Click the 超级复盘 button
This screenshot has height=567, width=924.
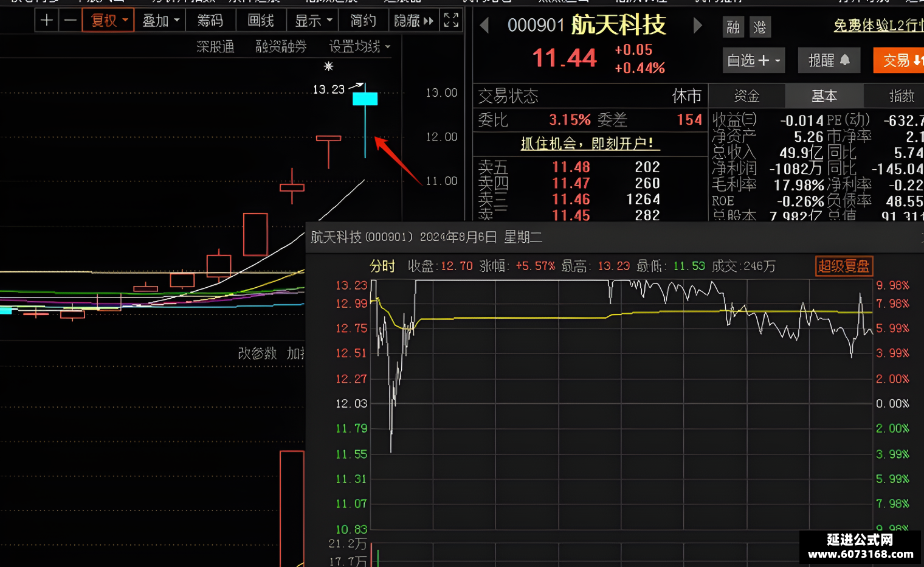click(844, 266)
